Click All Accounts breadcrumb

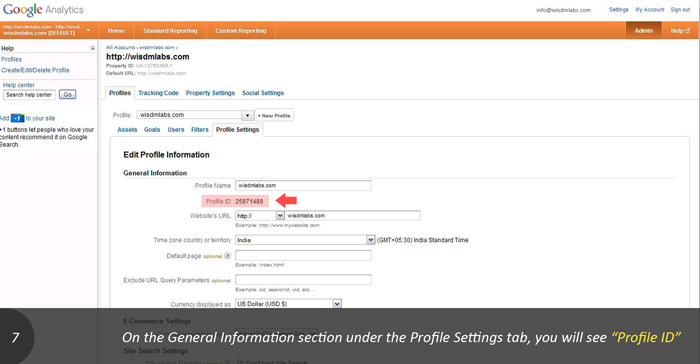120,47
